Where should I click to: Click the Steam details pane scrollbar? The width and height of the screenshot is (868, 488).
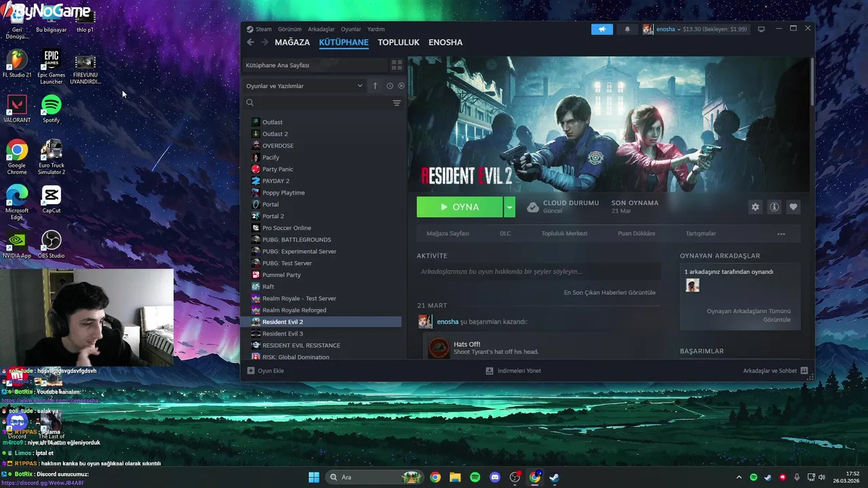(812, 81)
